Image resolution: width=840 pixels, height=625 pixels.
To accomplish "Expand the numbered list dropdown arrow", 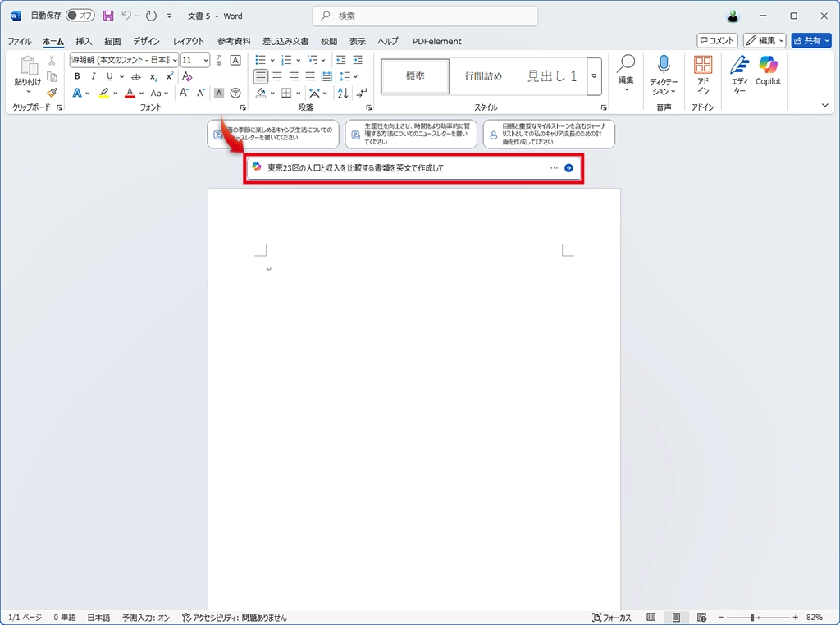I will pyautogui.click(x=299, y=60).
